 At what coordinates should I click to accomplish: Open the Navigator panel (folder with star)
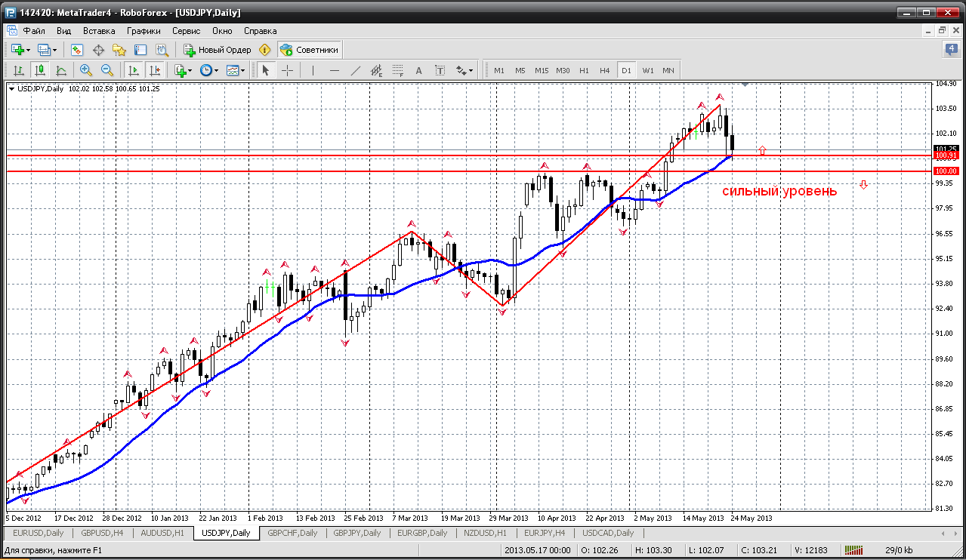coord(119,50)
